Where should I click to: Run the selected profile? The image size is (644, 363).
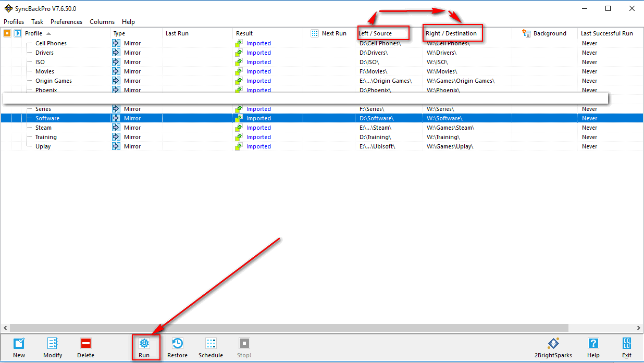144,348
